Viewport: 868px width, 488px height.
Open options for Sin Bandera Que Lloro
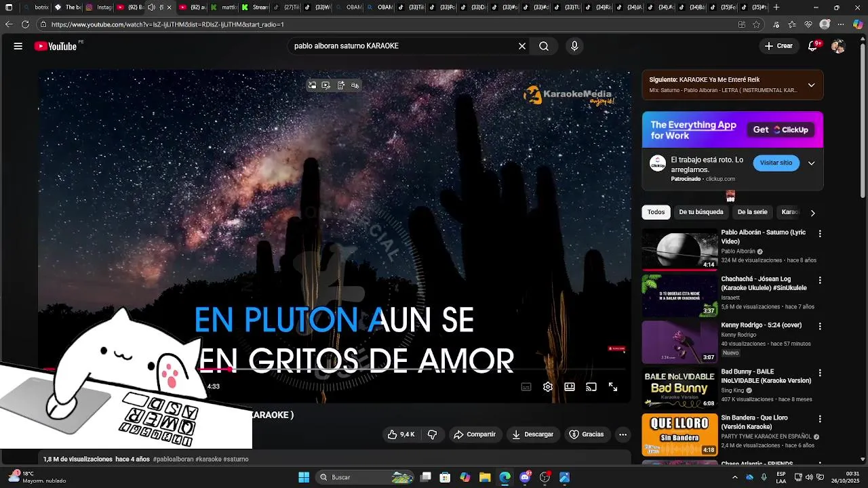pos(820,419)
